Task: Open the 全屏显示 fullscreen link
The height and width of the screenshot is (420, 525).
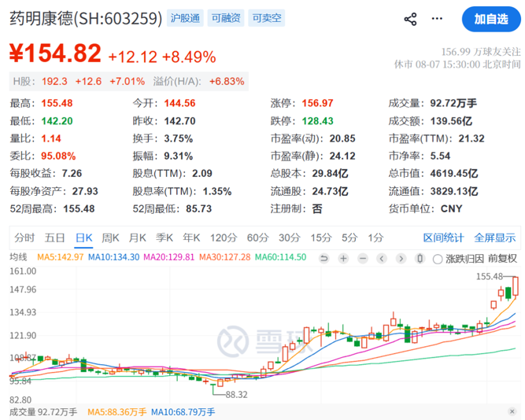Action: tap(494, 238)
